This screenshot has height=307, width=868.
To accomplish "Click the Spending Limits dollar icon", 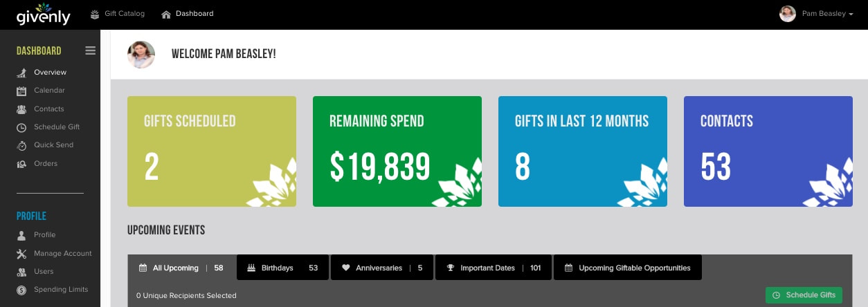I will [21, 290].
